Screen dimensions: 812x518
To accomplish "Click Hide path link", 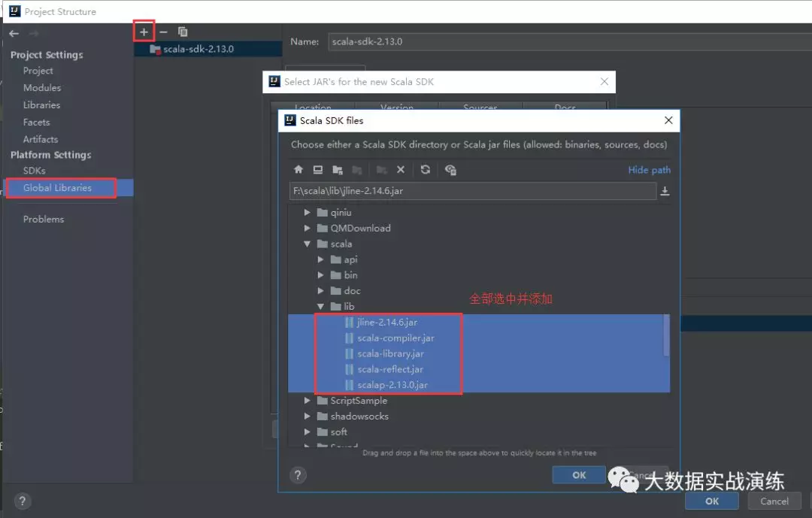I will click(649, 170).
